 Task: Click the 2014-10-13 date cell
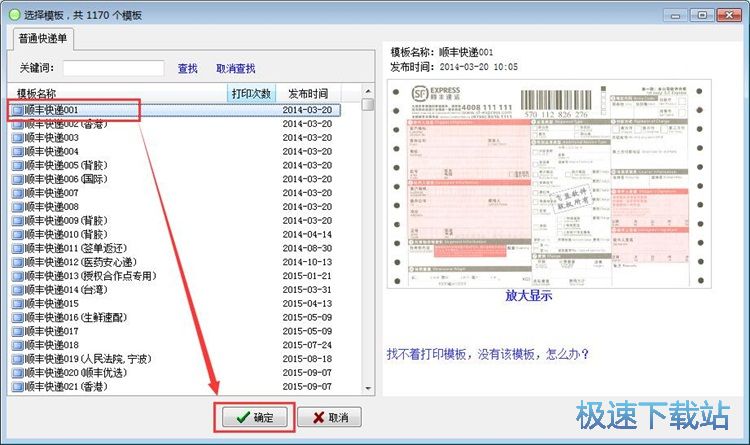pos(307,263)
